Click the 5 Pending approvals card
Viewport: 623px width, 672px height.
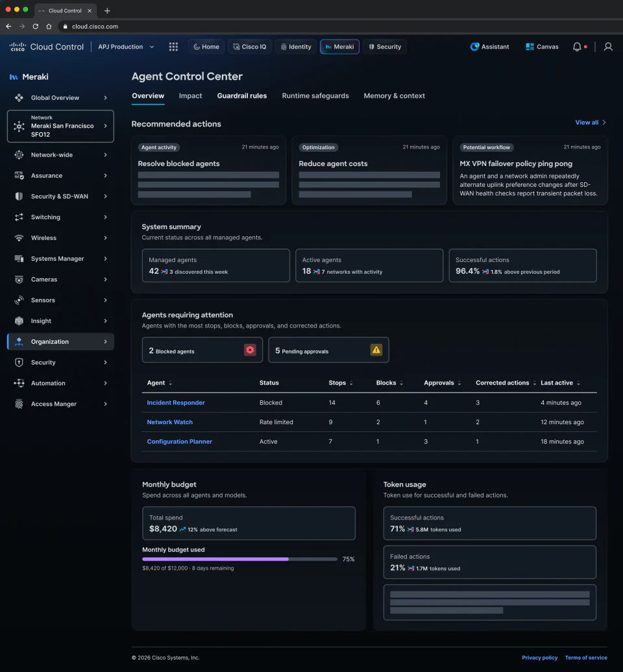click(328, 350)
